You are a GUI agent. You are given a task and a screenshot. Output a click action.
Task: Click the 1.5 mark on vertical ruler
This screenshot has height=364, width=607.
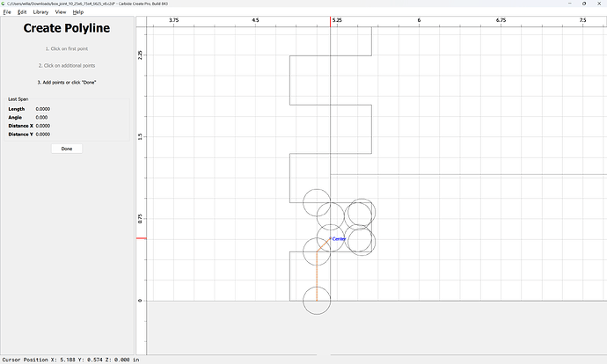(140, 136)
